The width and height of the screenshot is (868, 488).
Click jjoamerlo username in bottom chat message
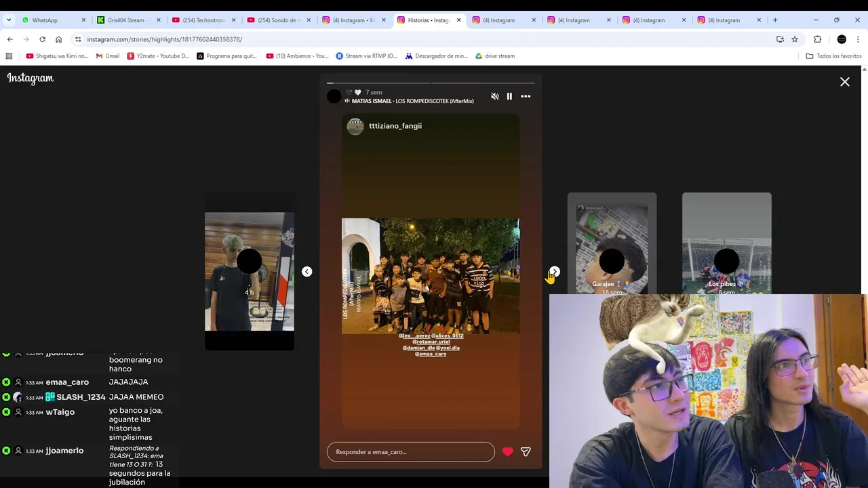point(64,451)
